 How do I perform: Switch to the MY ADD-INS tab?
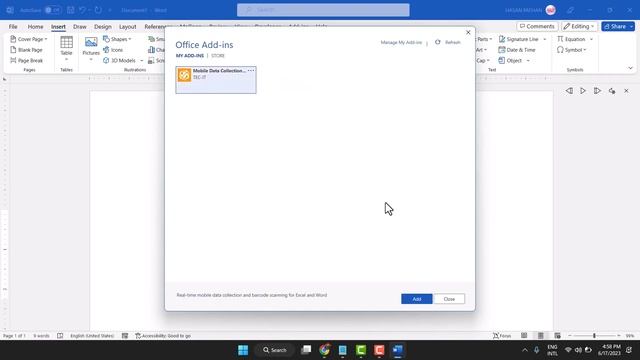click(190, 56)
